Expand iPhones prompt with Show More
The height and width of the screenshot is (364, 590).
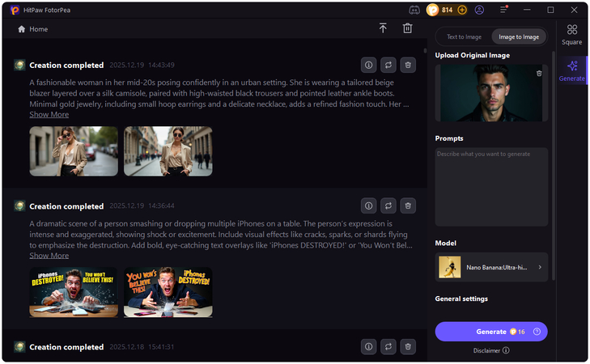[49, 256]
